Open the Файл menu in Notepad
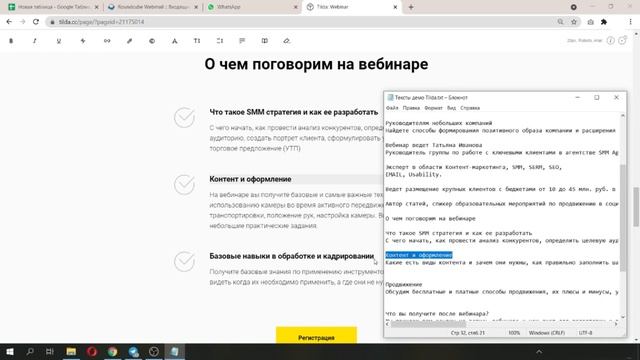This screenshot has height=360, width=640. (392, 108)
